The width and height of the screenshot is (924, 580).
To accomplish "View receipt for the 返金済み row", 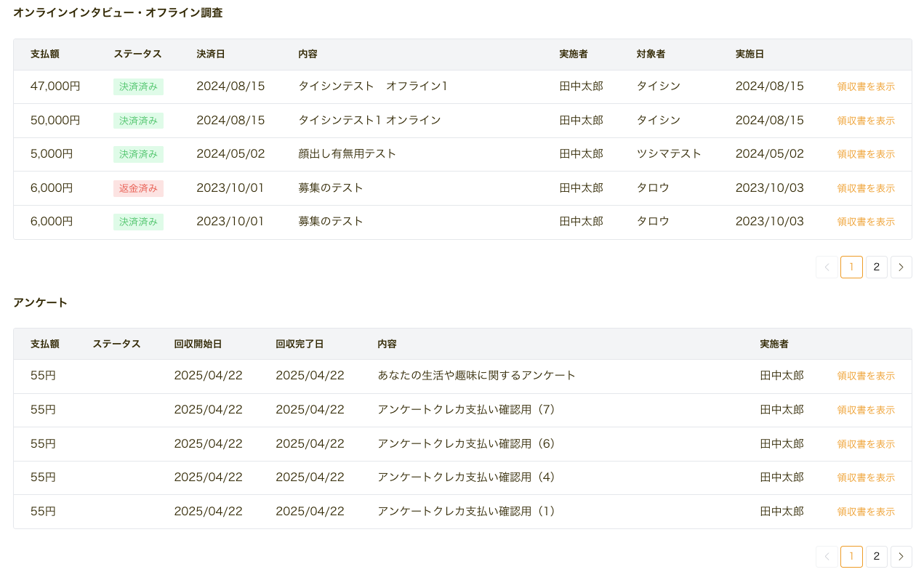I will click(x=865, y=188).
